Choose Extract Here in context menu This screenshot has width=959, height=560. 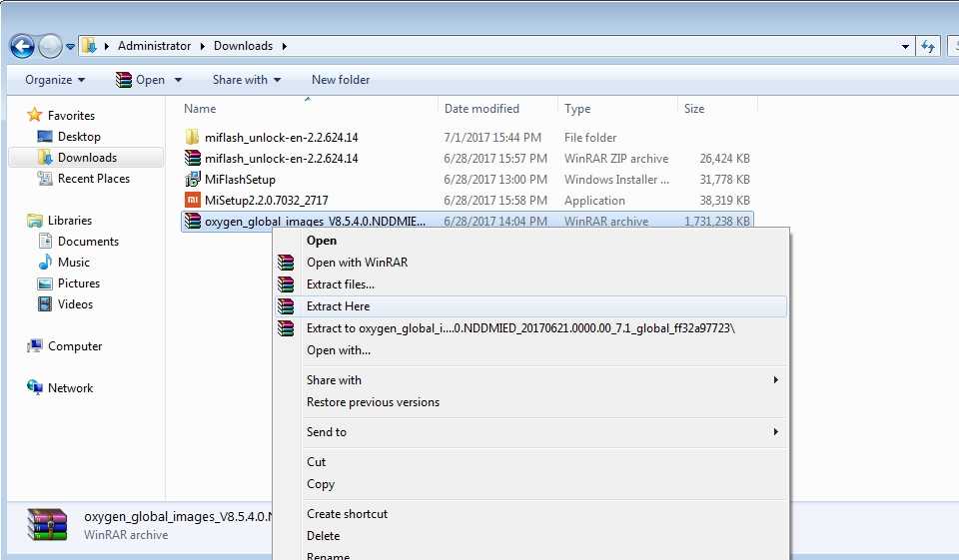(x=530, y=306)
